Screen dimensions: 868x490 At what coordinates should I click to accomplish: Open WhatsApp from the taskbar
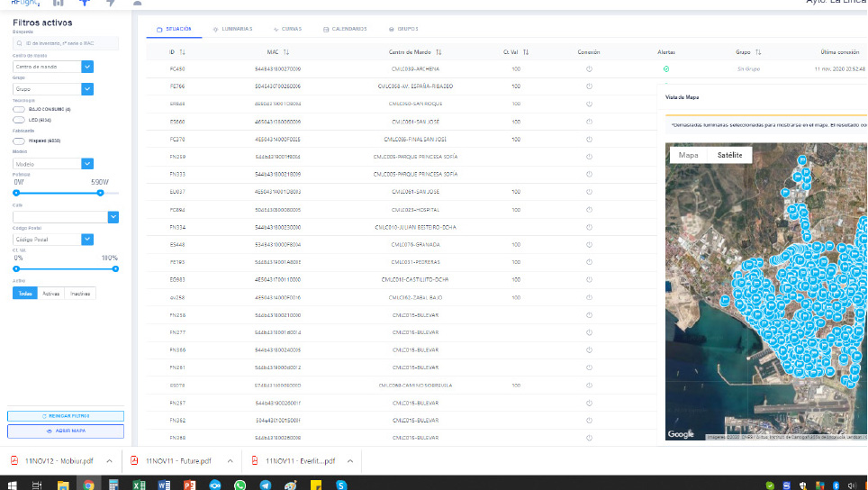click(240, 485)
